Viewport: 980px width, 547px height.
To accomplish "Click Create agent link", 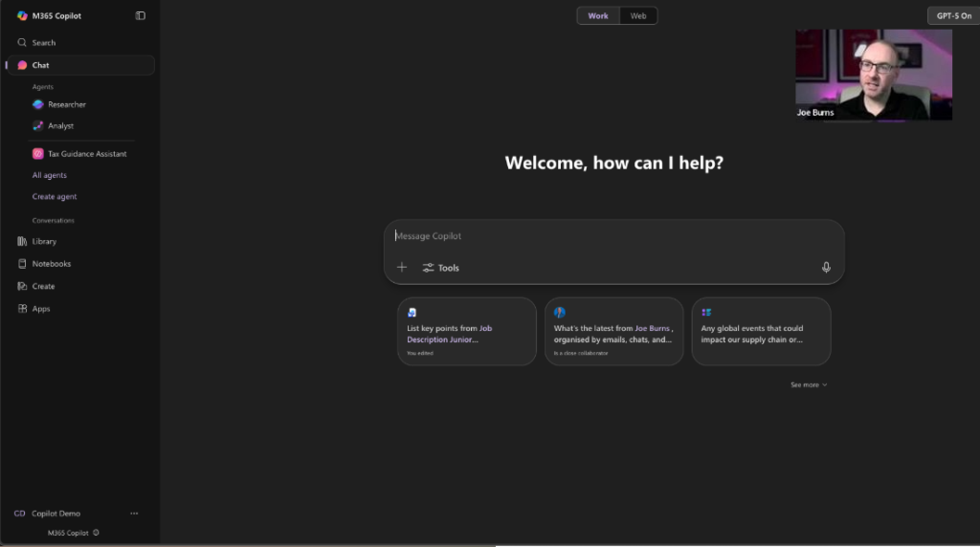I will point(55,196).
